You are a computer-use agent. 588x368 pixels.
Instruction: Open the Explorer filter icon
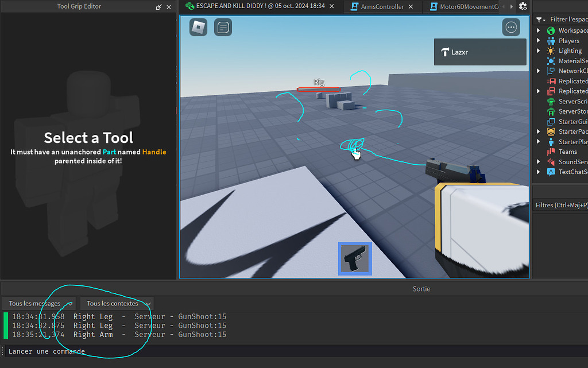pyautogui.click(x=540, y=19)
